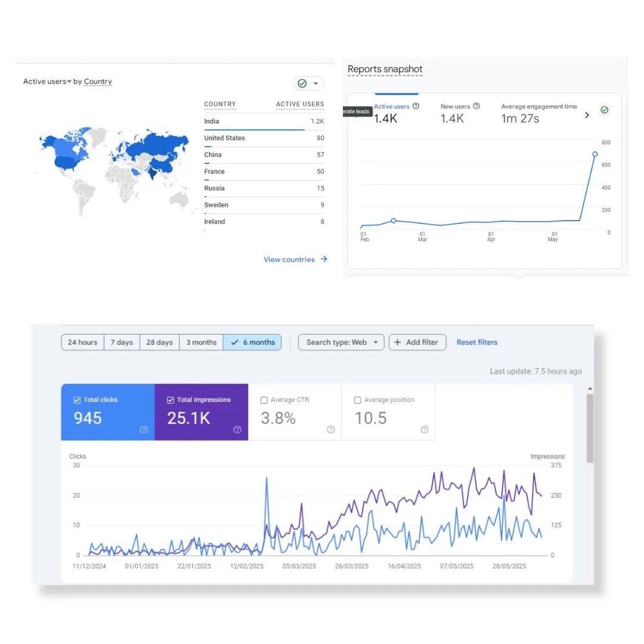Click the green data-quality check in Reports snapshot
Screen dimensions: 644x644
[x=604, y=109]
